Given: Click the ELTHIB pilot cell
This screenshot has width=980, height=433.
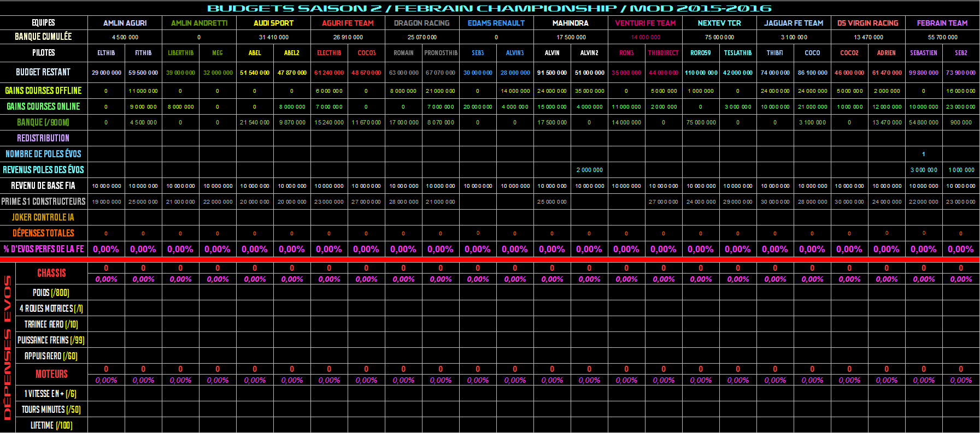Looking at the screenshot, I should pos(106,53).
